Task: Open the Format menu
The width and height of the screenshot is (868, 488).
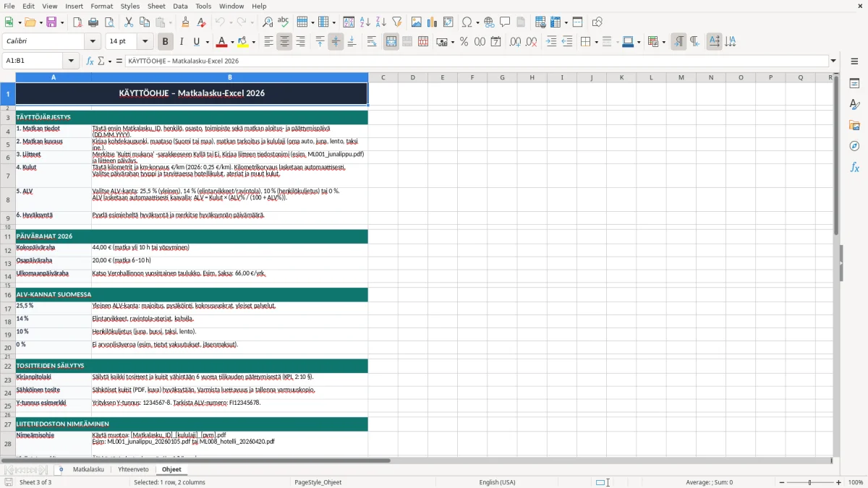Action: 101,6
